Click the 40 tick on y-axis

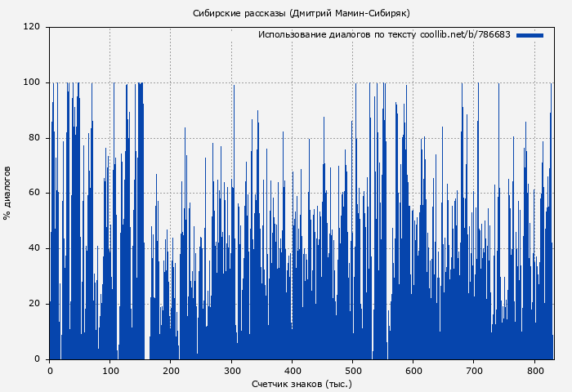click(34, 248)
